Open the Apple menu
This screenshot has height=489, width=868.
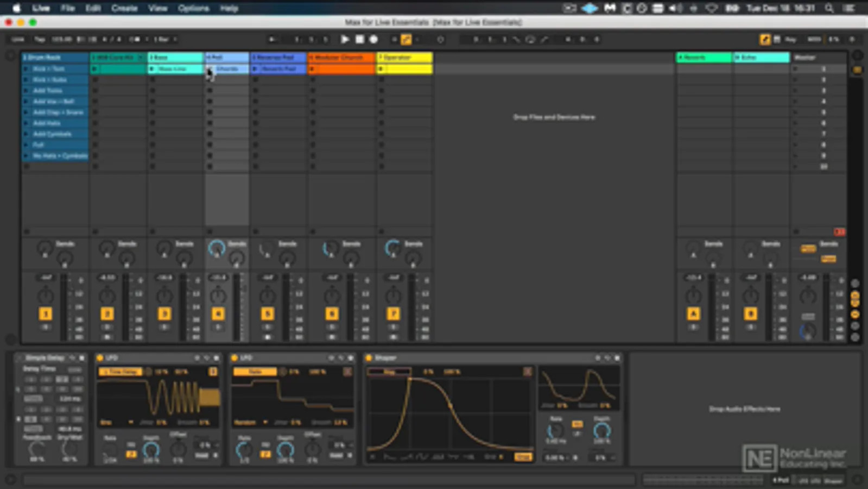coord(16,8)
